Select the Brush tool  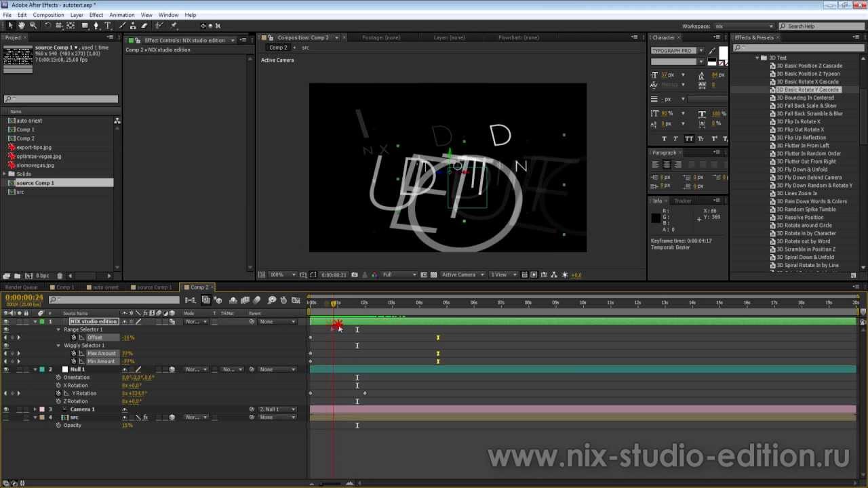tap(123, 26)
